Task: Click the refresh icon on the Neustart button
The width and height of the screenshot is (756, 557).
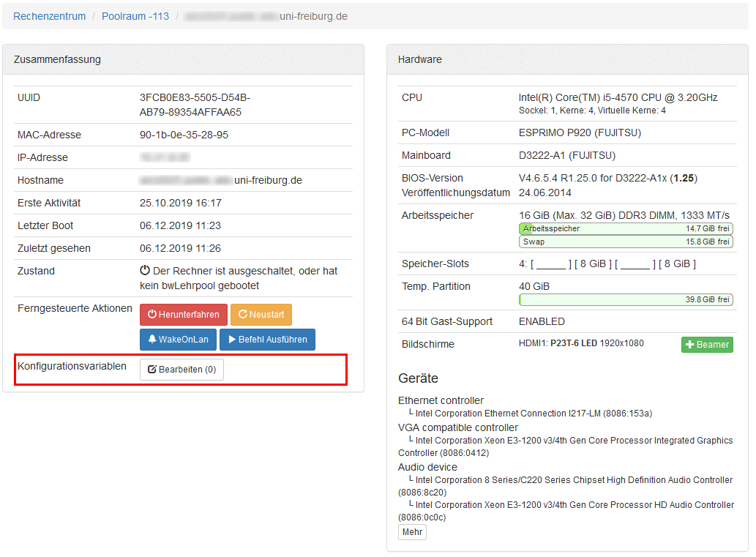Action: tap(243, 315)
